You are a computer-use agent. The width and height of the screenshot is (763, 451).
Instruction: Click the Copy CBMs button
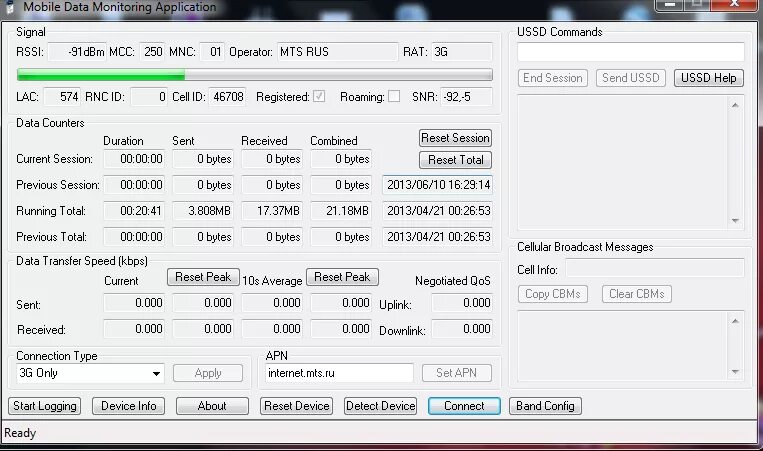click(x=553, y=294)
